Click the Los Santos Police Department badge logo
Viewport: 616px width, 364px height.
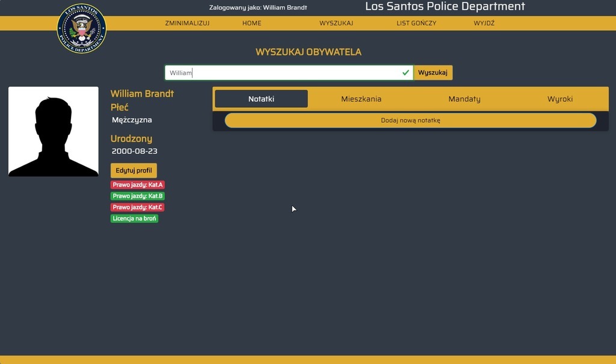point(82,28)
